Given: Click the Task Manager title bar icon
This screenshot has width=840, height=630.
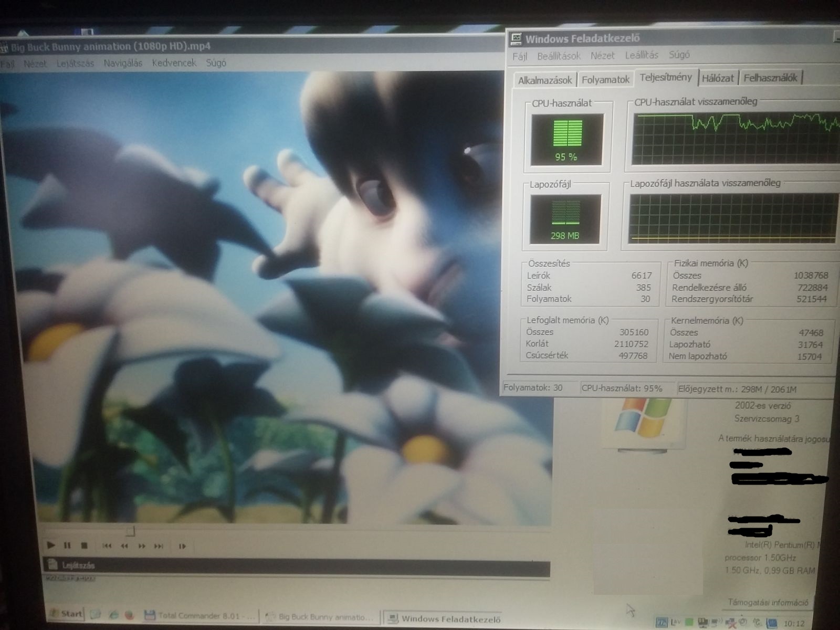Looking at the screenshot, I should coord(517,38).
